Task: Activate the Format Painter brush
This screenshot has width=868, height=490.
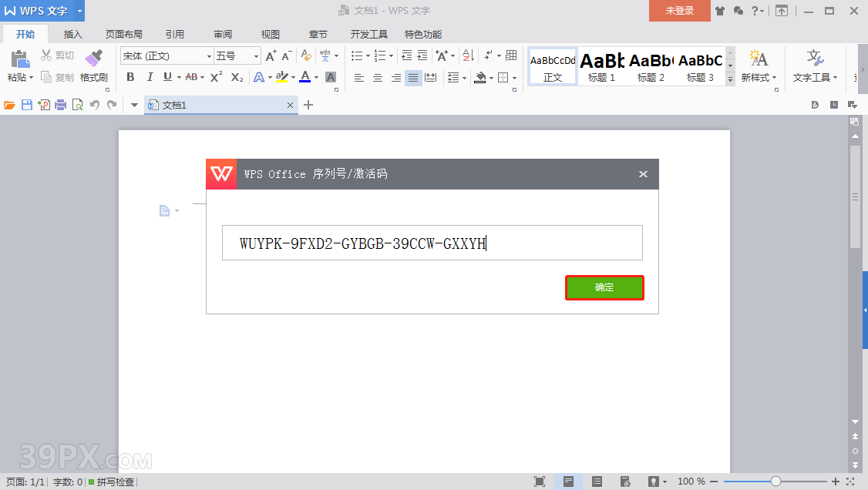Action: tap(93, 58)
